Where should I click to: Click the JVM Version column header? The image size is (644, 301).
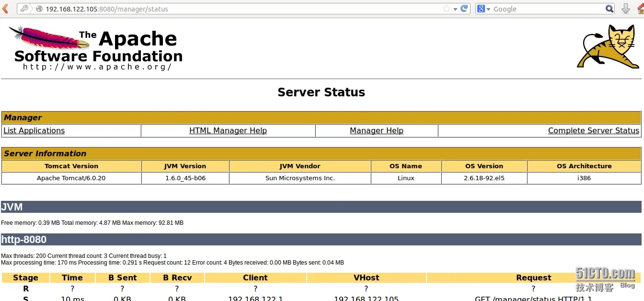(185, 166)
